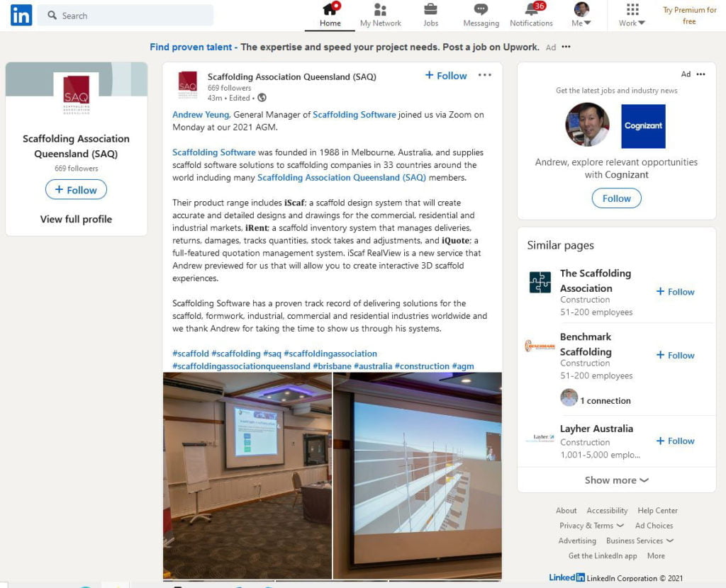Open the Benchmark Scaffolding page
The width and height of the screenshot is (726, 588).
tap(585, 344)
